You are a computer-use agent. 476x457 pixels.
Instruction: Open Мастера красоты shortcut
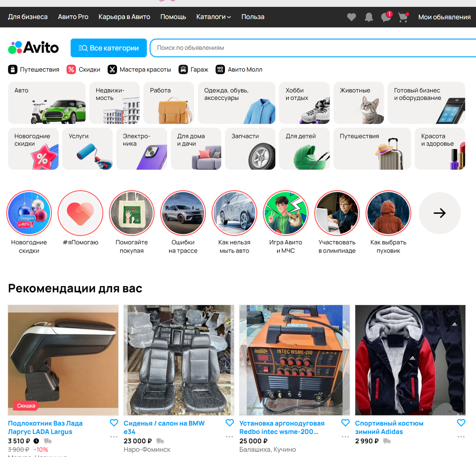[x=139, y=69]
